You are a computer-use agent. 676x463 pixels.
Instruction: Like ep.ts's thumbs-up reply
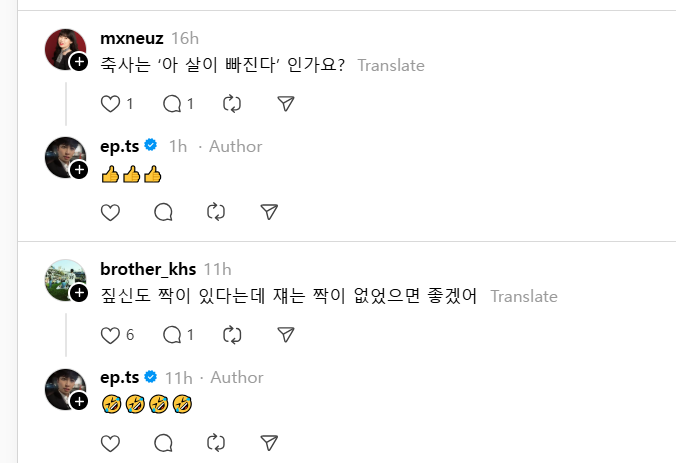(111, 211)
